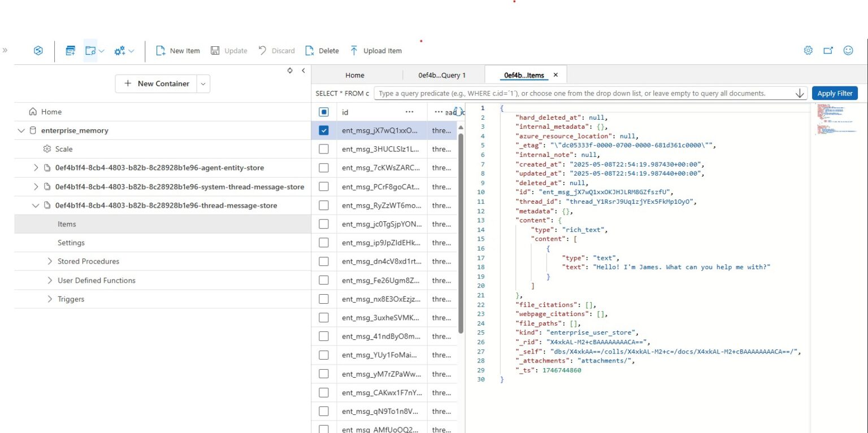Click the Azure Synapse Link icon

point(38,51)
